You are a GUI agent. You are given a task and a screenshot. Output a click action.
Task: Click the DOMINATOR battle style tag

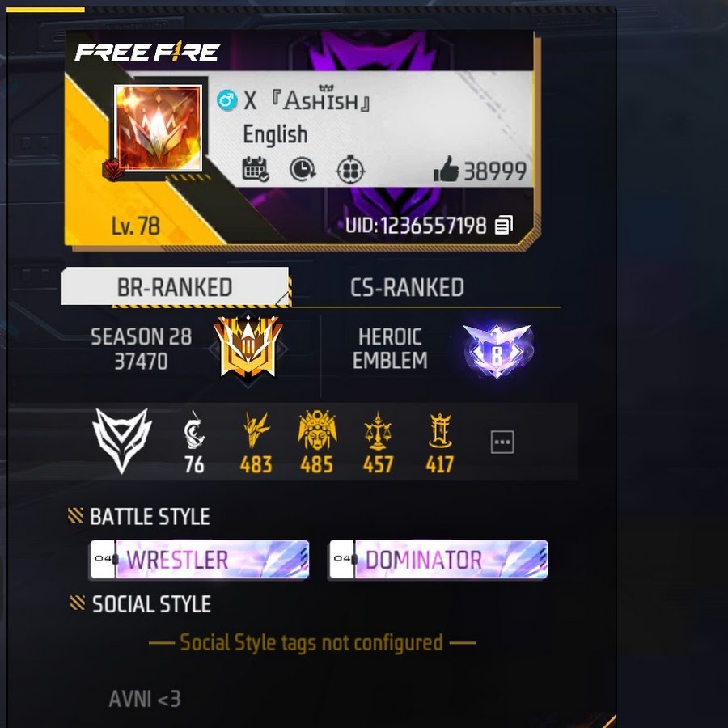pyautogui.click(x=438, y=560)
